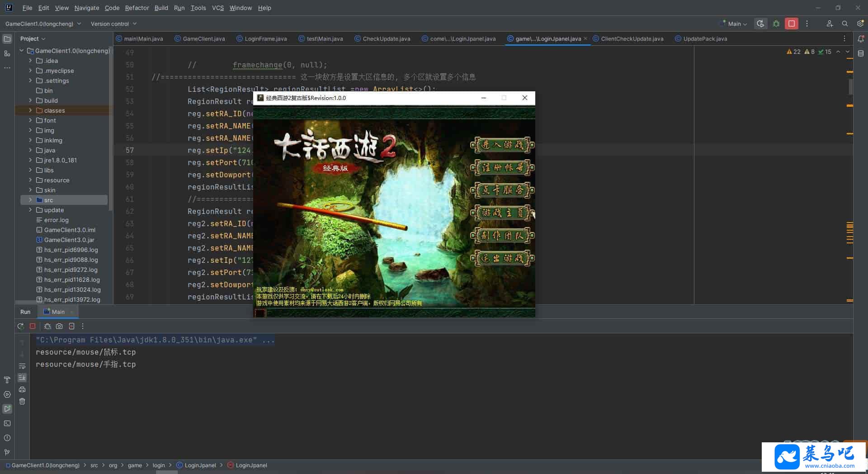Open the Database tool window icon
868x474 pixels.
tap(861, 53)
